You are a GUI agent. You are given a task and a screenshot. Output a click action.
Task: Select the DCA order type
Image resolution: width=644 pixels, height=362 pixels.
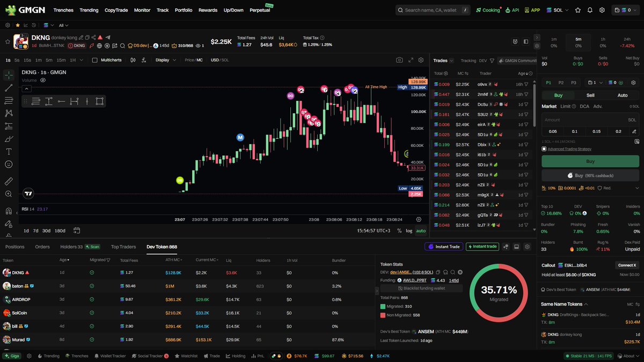point(584,106)
